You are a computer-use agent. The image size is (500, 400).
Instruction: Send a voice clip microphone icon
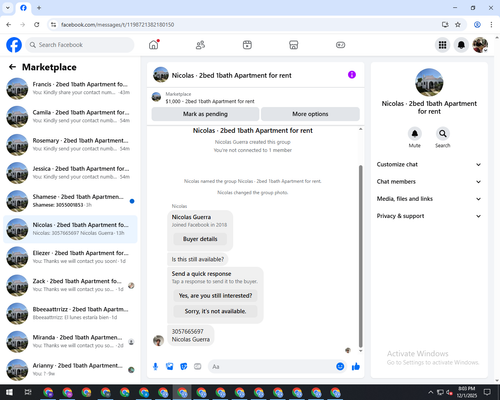click(155, 367)
